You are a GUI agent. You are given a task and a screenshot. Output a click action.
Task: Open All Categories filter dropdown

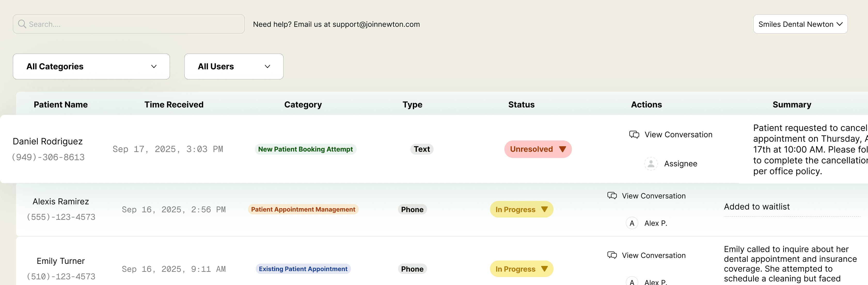pos(91,67)
